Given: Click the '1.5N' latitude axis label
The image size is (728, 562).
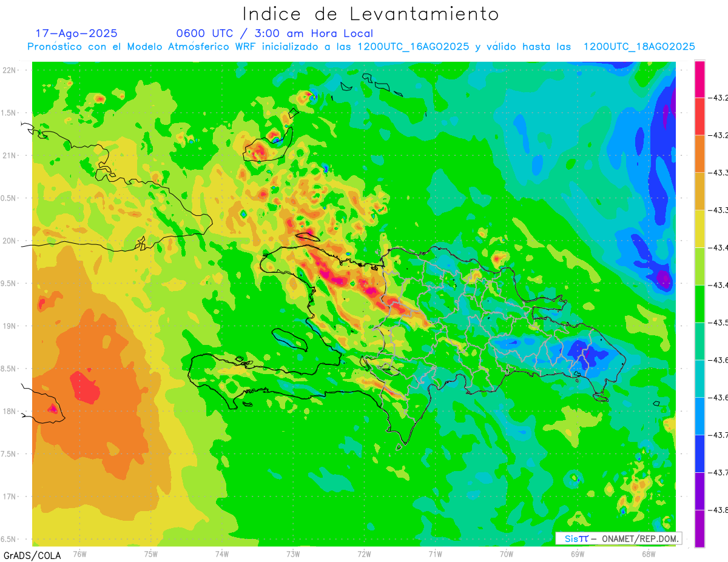Looking at the screenshot, I should (x=9, y=113).
